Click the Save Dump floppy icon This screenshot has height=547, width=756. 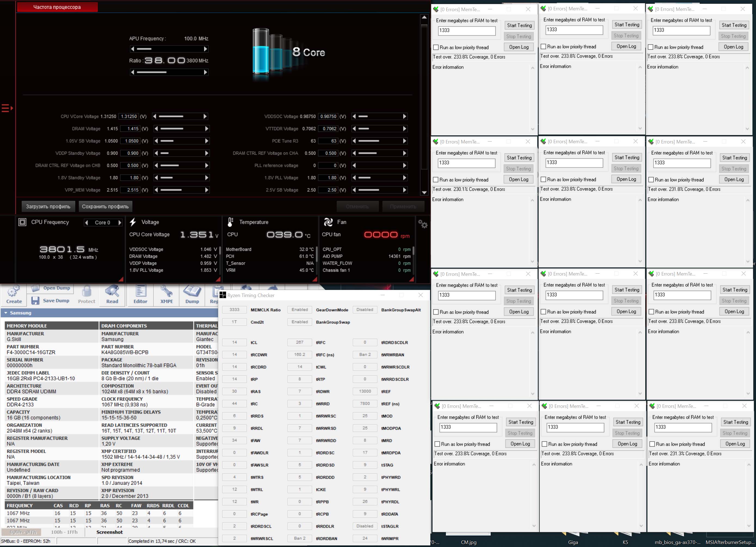tap(35, 301)
